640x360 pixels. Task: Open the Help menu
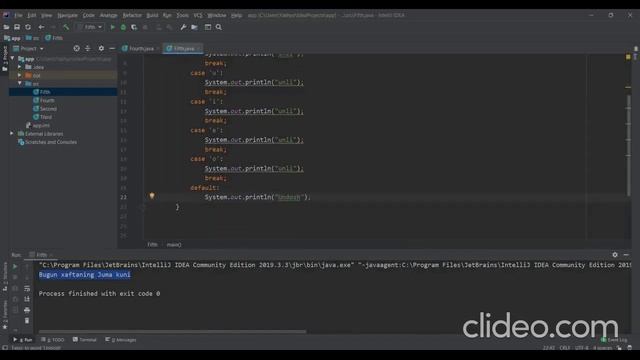coord(236,15)
